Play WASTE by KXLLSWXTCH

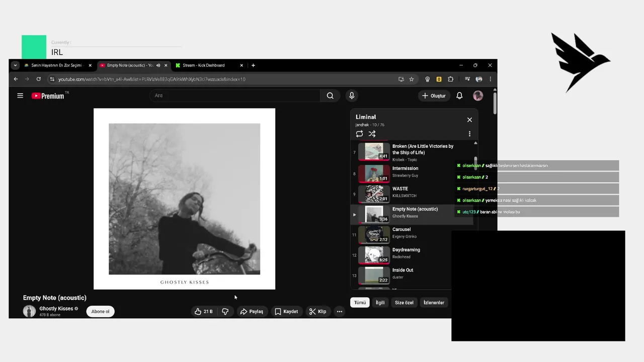412,194
